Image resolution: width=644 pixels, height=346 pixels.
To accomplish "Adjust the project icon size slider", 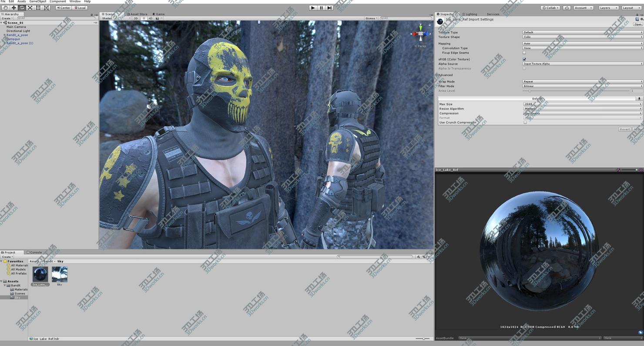I will click(423, 339).
